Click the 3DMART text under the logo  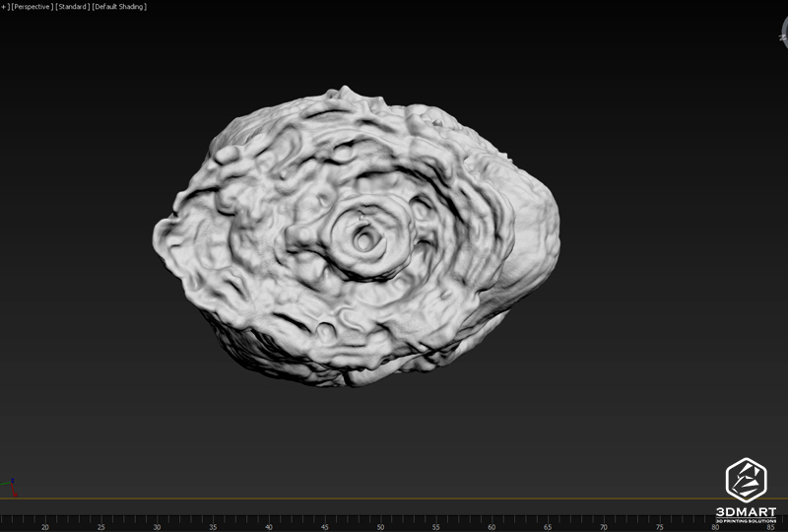[x=746, y=511]
